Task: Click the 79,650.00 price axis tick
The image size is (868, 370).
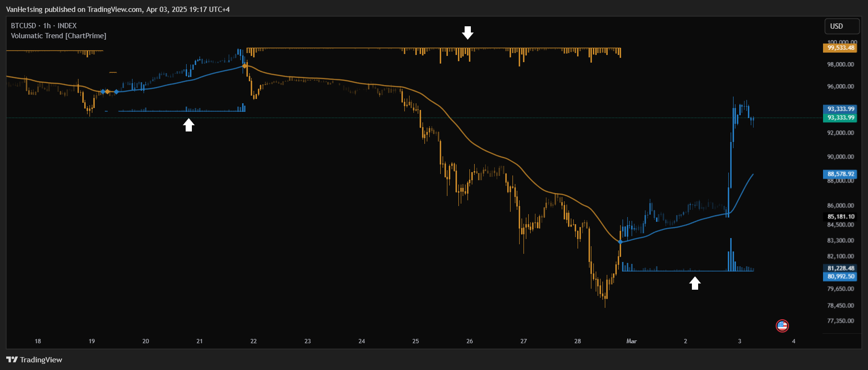Action: click(x=841, y=289)
